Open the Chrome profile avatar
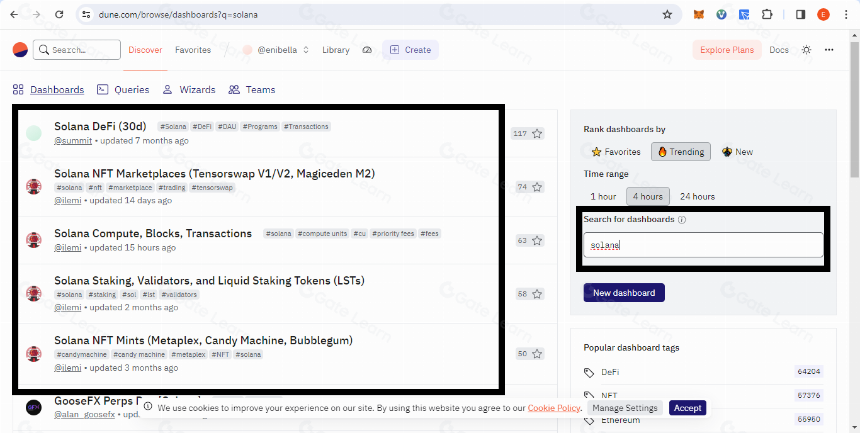Viewport: 860px width, 433px height. pos(823,15)
